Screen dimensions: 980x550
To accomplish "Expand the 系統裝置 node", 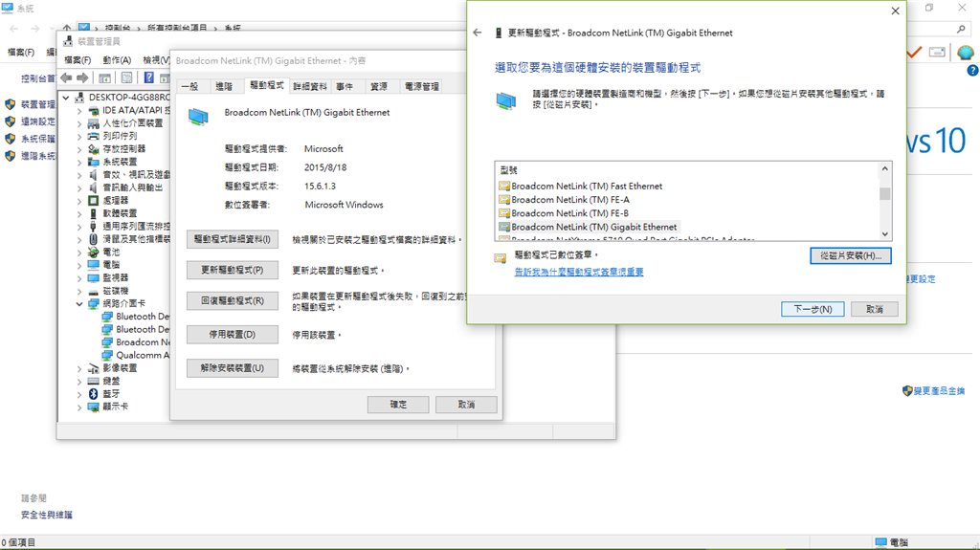I will coord(79,162).
